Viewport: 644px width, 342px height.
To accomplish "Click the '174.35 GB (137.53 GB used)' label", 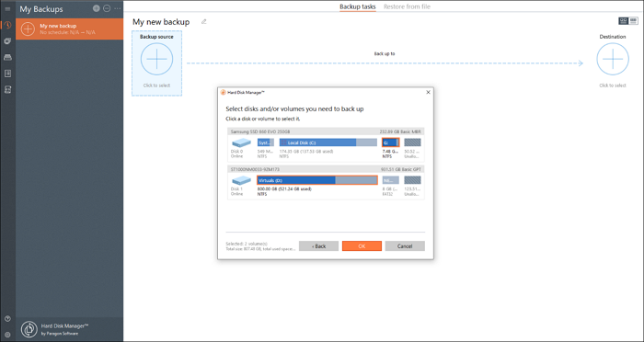I will point(306,152).
